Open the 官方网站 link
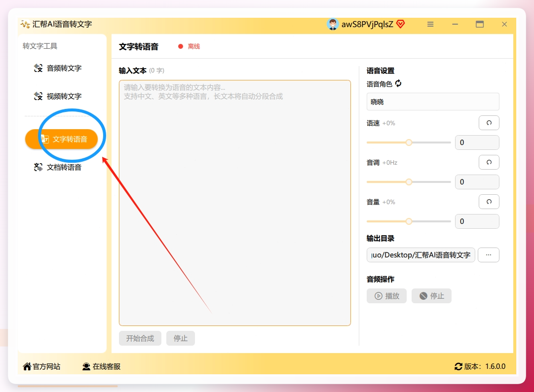The width and height of the screenshot is (534, 392). (41, 366)
